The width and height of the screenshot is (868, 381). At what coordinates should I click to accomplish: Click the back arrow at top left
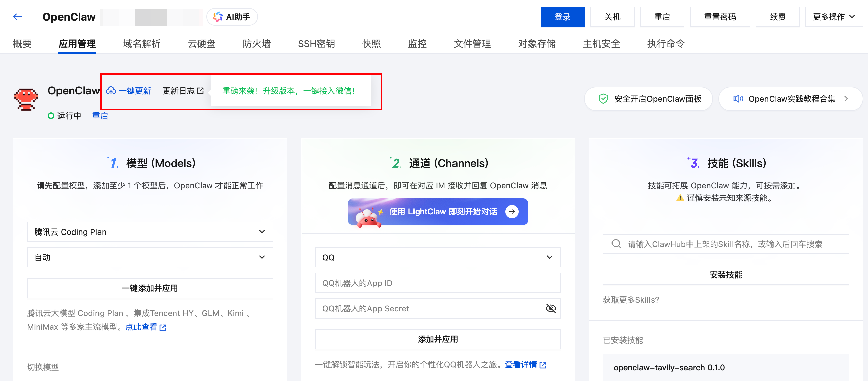(17, 16)
